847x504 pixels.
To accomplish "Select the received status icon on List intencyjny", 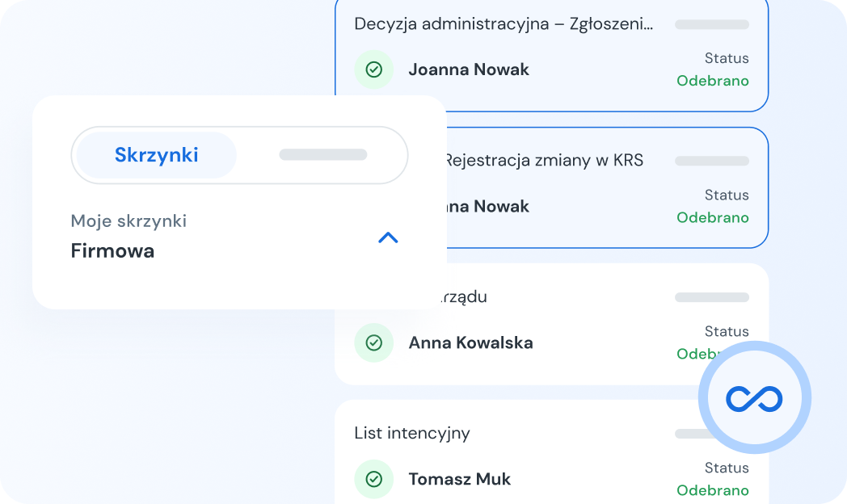I will pos(373,479).
